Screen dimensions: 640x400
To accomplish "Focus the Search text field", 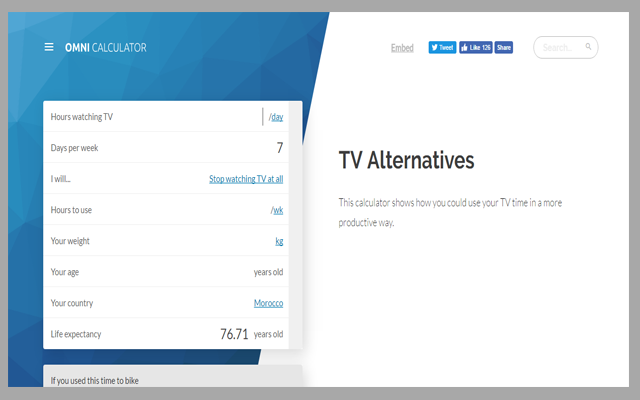I will click(x=560, y=47).
